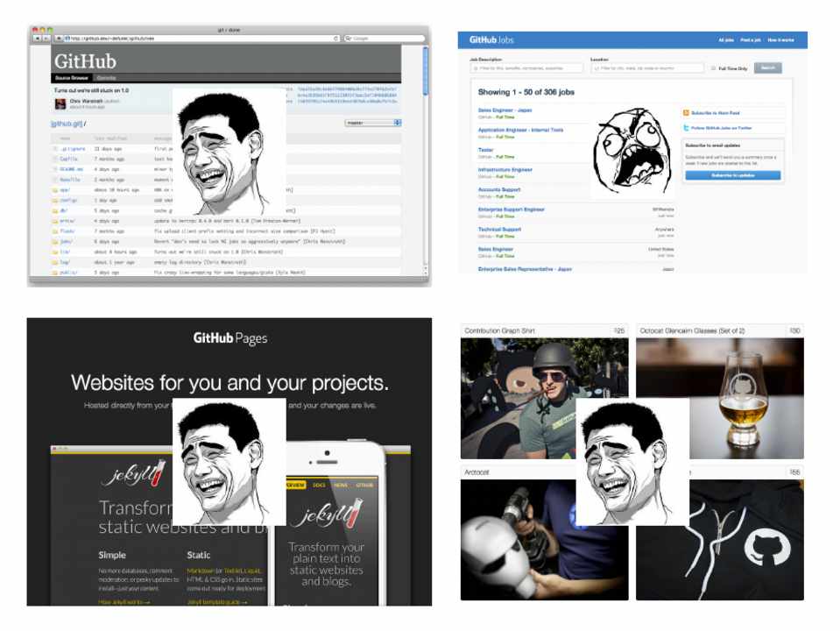The image size is (840, 631).
Task: Click the Location filter input field
Action: click(x=646, y=68)
